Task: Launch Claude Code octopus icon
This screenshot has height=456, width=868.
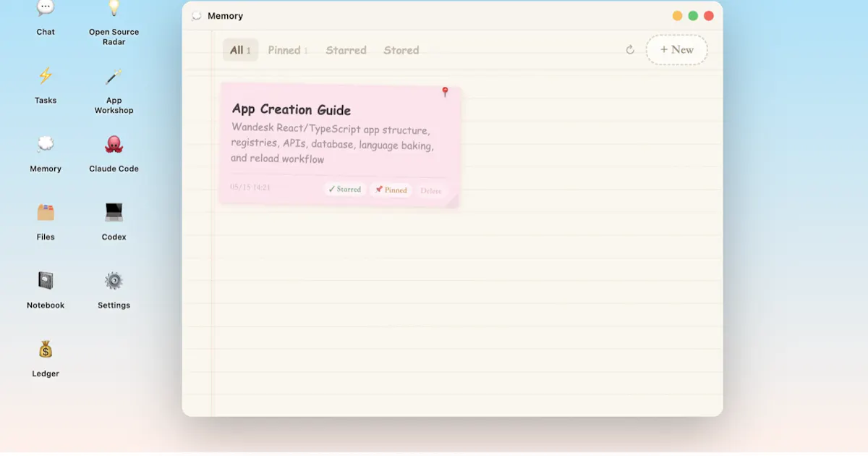Action: point(114,144)
